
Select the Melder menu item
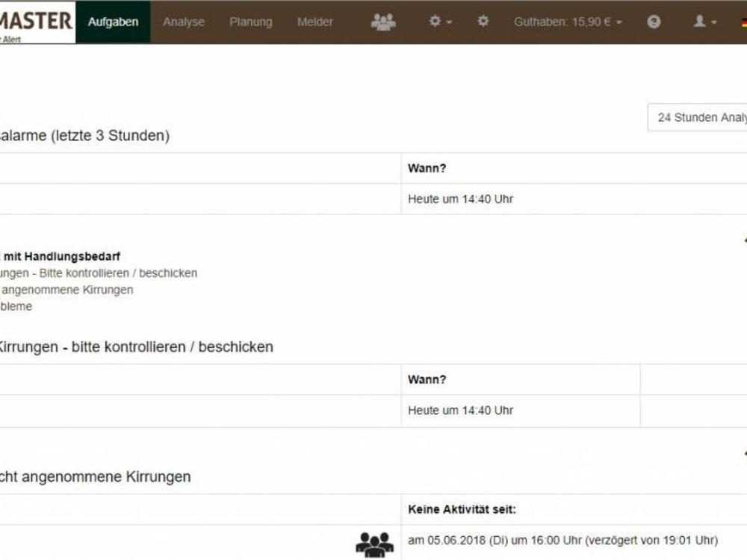point(314,22)
